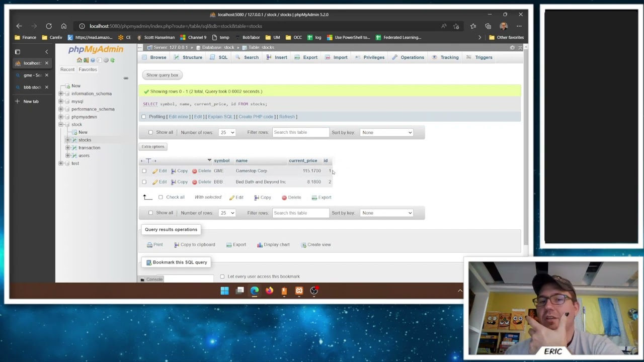Select the BBB row checkbox
The height and width of the screenshot is (362, 644).
tap(144, 182)
